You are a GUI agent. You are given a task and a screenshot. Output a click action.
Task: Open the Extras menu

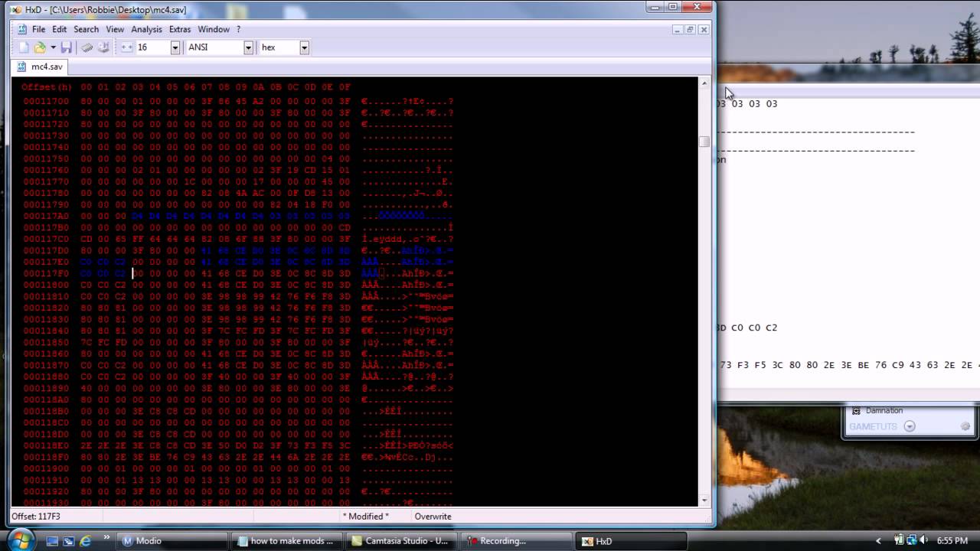[x=180, y=29]
